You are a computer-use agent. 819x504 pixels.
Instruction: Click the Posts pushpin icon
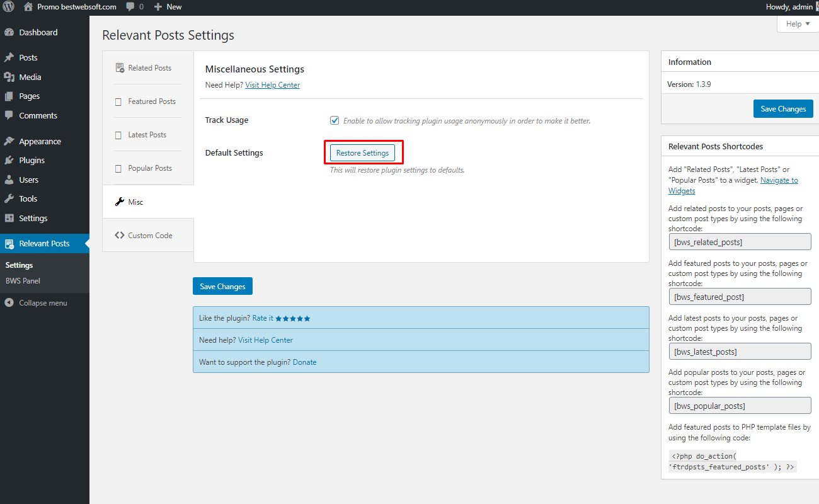[x=9, y=57]
